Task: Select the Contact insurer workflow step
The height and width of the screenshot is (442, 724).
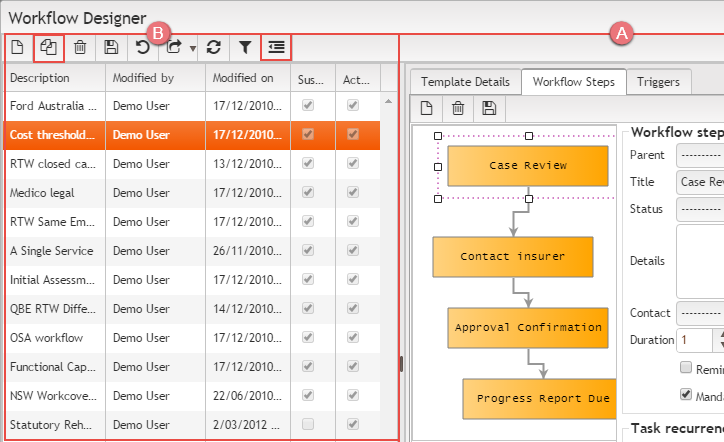Action: click(512, 256)
